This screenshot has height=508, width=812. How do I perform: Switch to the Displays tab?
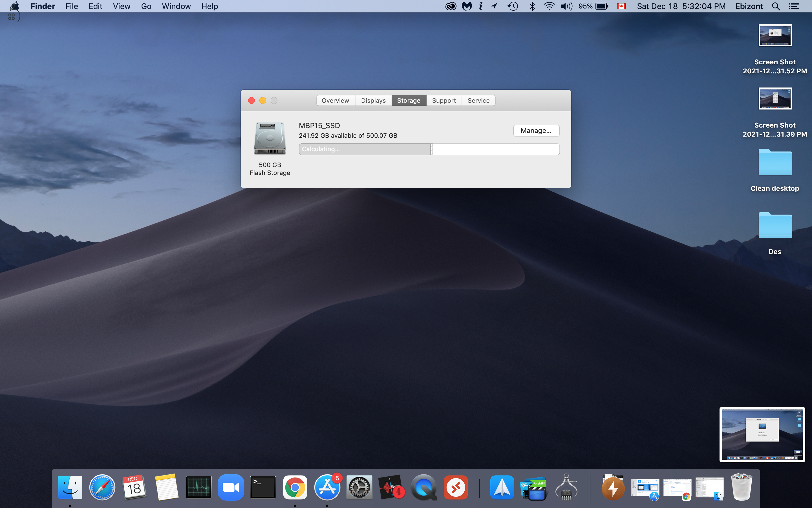click(x=373, y=100)
